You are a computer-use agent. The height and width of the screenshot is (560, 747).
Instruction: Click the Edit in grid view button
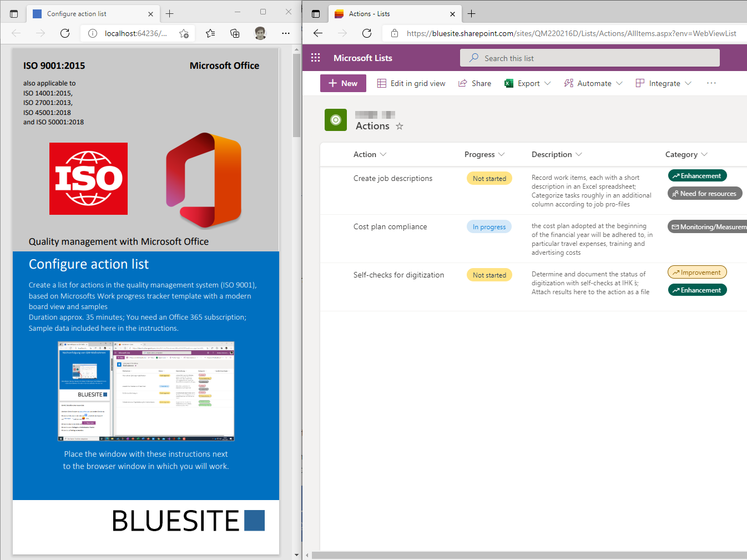pos(411,83)
